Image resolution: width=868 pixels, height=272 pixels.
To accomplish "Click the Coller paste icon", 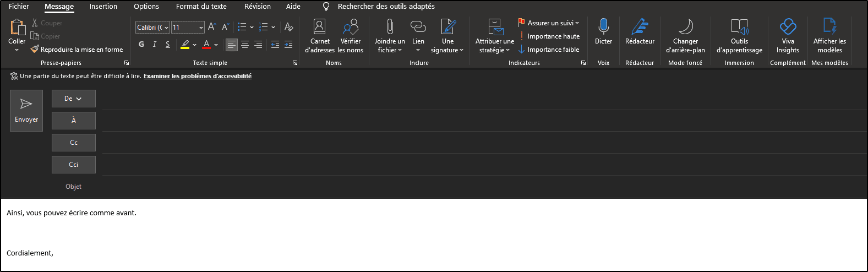I will point(17,26).
